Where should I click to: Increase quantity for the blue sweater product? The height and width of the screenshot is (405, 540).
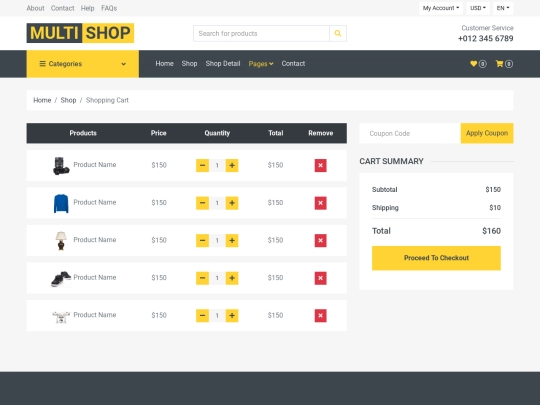[232, 203]
